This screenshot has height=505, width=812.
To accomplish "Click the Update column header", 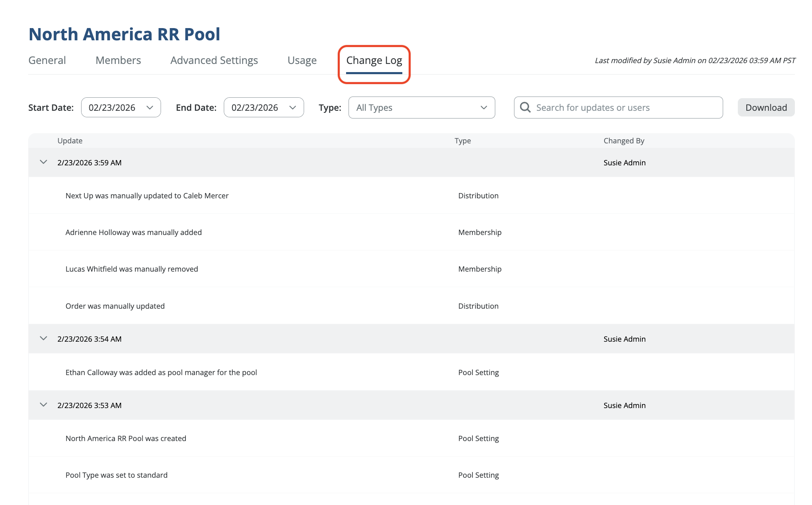I will coord(70,141).
